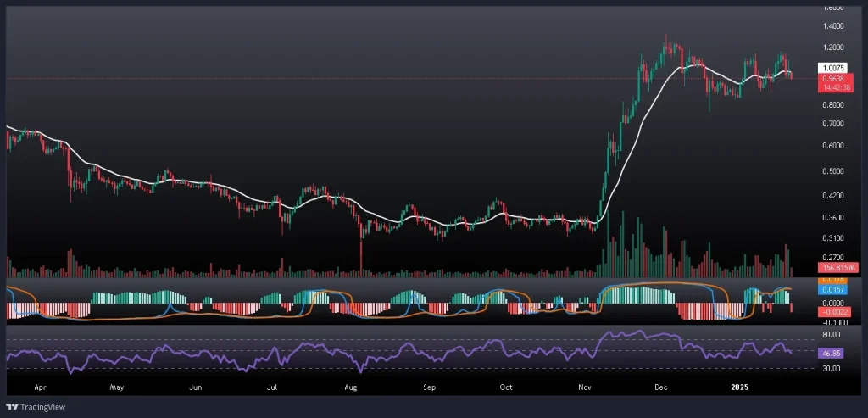Select Sep on the time axis

429,386
